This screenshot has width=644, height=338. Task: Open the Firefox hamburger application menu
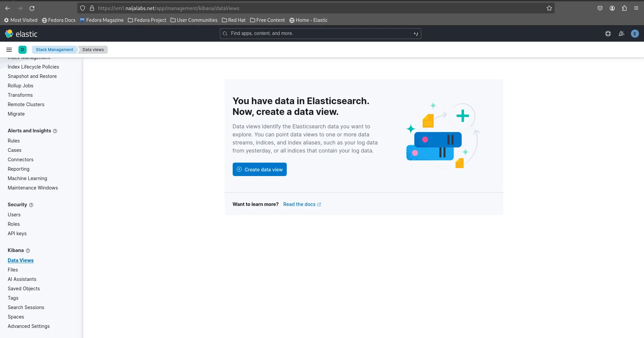coord(636,8)
